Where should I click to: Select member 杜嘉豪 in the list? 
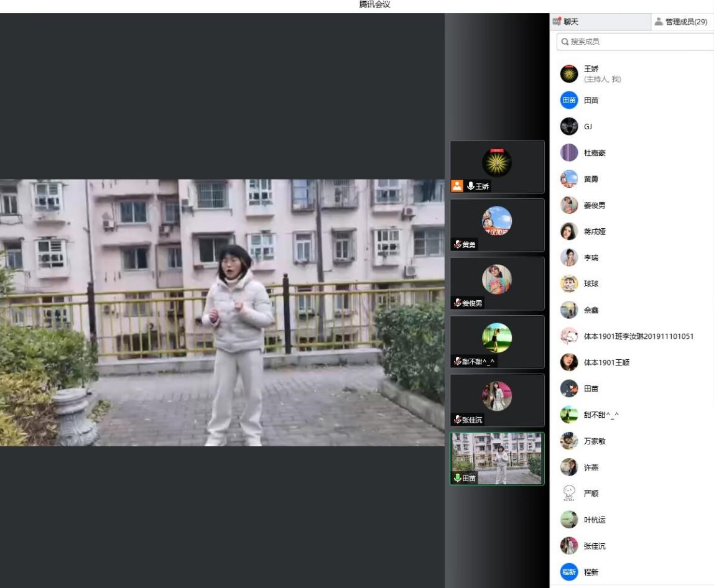click(594, 153)
